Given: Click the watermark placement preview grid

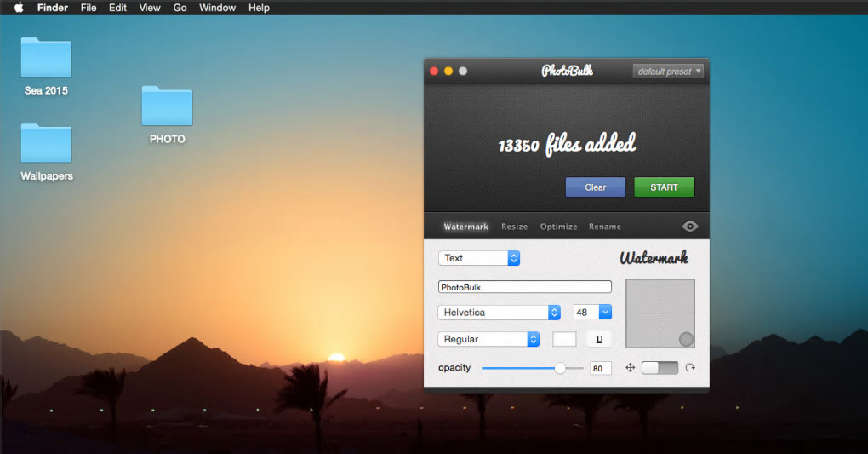Looking at the screenshot, I should (660, 313).
